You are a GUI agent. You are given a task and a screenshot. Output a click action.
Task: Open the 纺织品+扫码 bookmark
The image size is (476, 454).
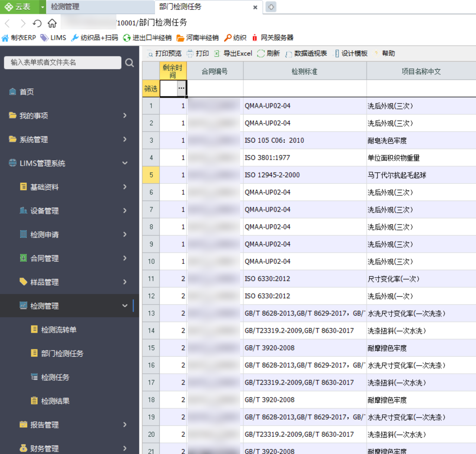[x=94, y=38]
